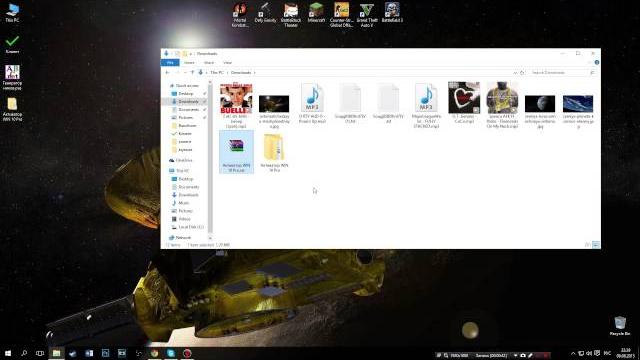Image resolution: width=640 pixels, height=360 pixels.
Task: Open recent locations dropdown arrow
Action: pos(185,73)
